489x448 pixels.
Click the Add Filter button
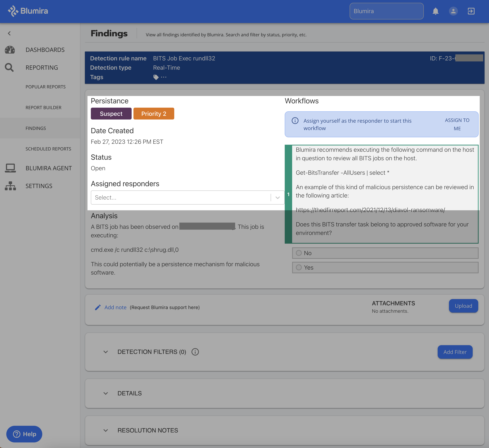click(455, 352)
